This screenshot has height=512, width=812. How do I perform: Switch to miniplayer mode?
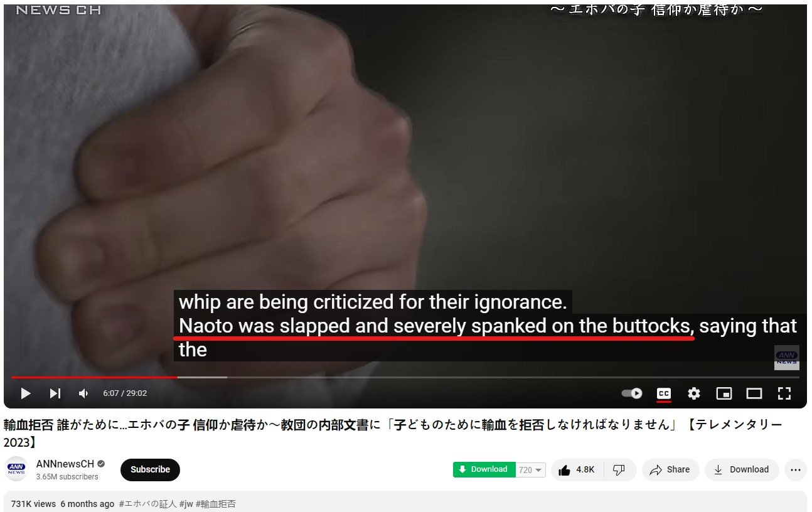(724, 393)
